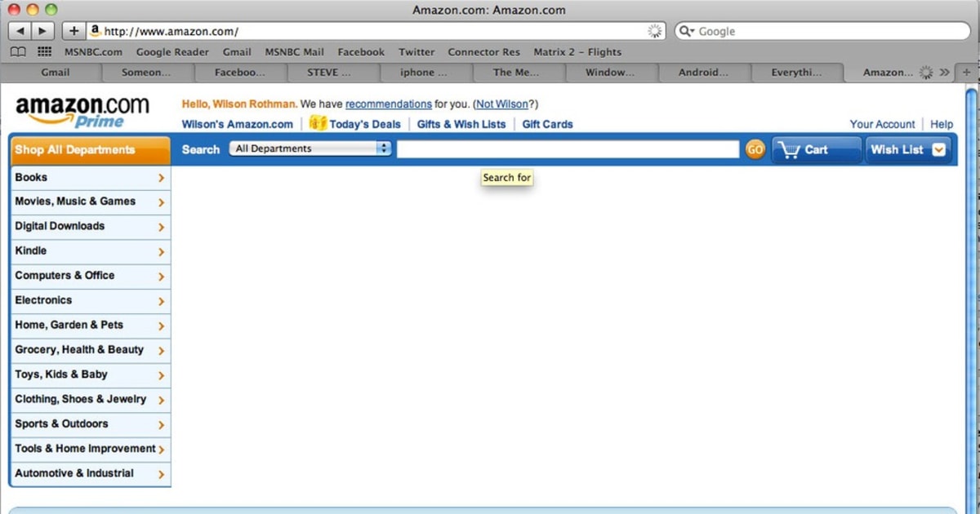This screenshot has width=980, height=514.
Task: Open the shopping Cart button
Action: tap(817, 149)
